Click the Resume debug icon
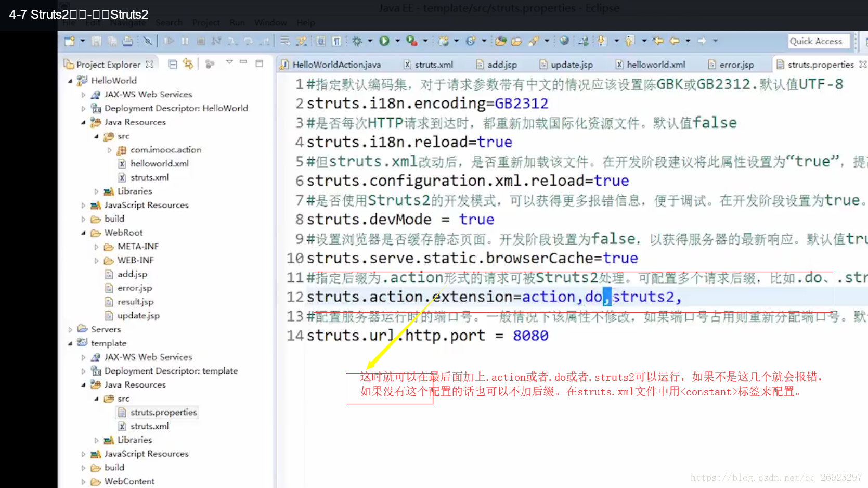 (169, 41)
